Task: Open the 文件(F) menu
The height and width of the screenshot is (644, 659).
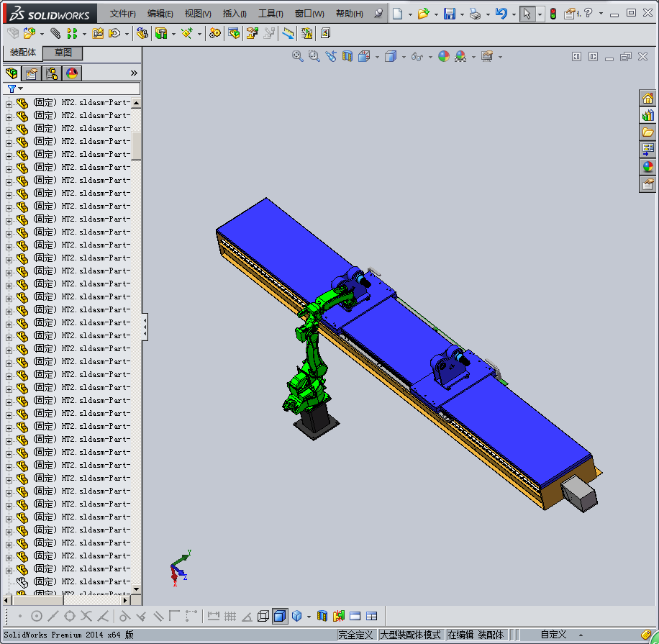Action: 123,14
